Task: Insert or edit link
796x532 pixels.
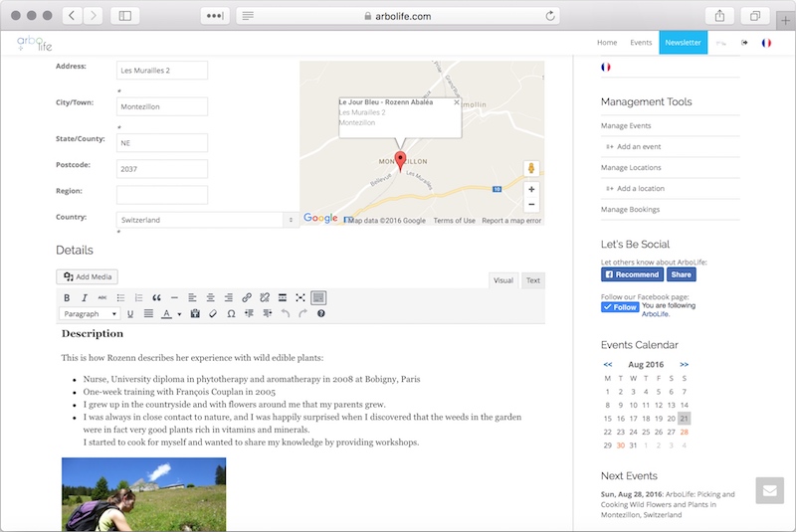Action: tap(247, 297)
